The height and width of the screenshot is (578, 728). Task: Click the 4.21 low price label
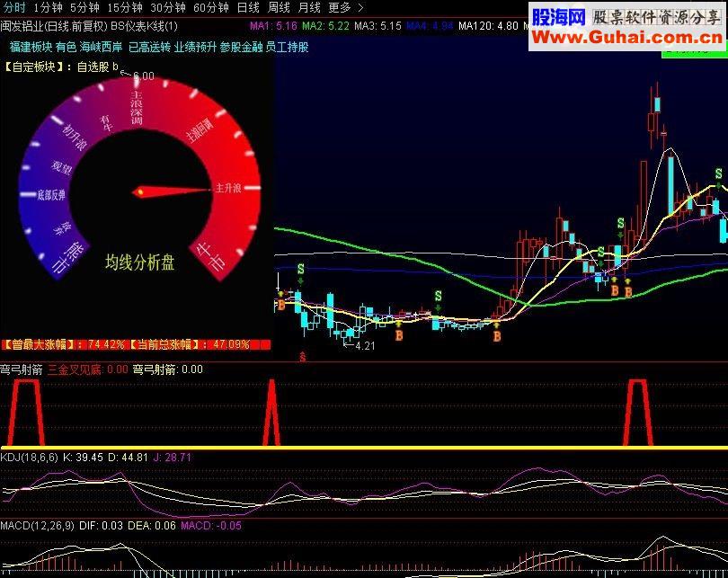pyautogui.click(x=365, y=346)
